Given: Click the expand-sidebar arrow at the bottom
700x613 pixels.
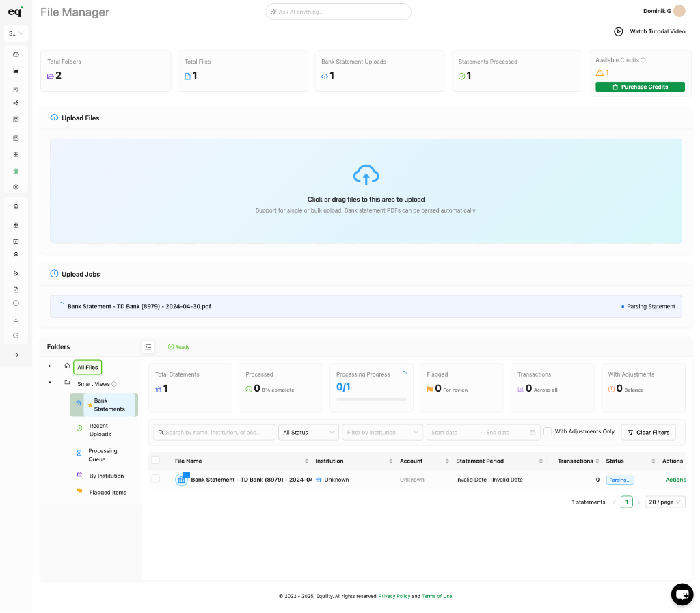Looking at the screenshot, I should coord(16,355).
